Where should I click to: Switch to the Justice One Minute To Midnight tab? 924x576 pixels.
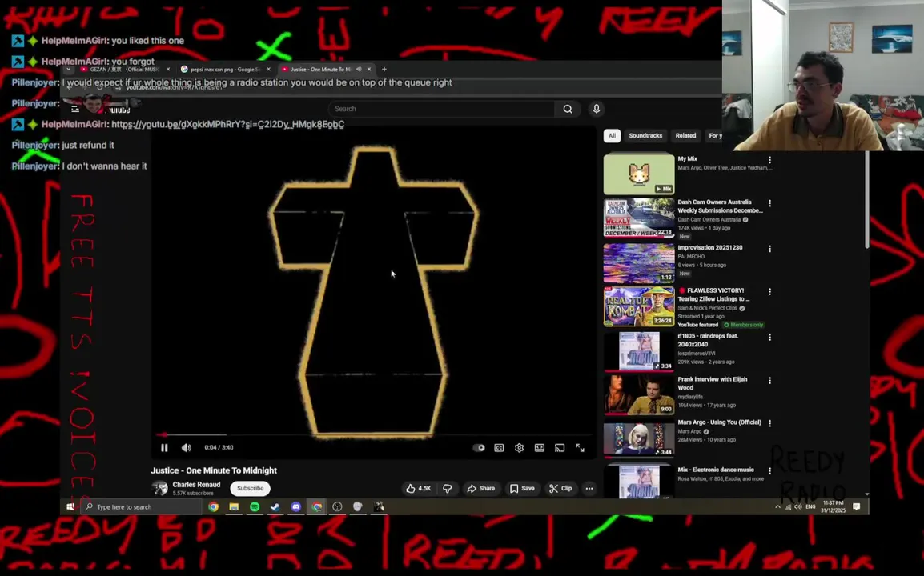tap(321, 69)
